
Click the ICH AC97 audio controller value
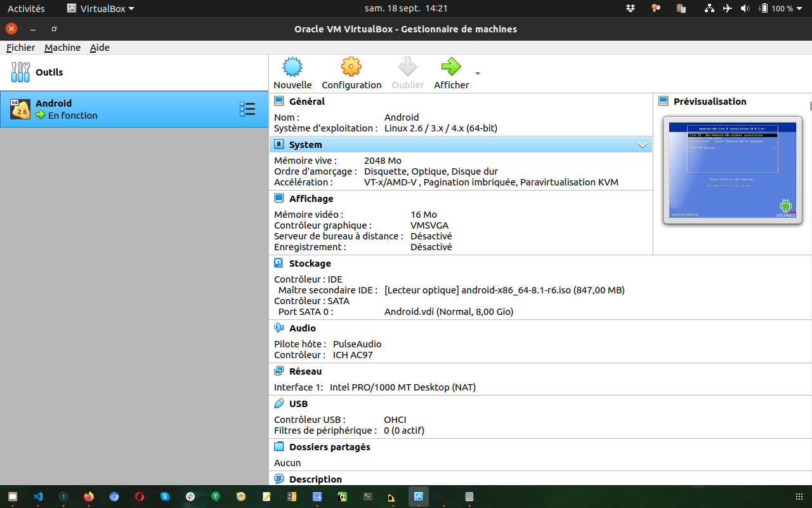coord(353,355)
